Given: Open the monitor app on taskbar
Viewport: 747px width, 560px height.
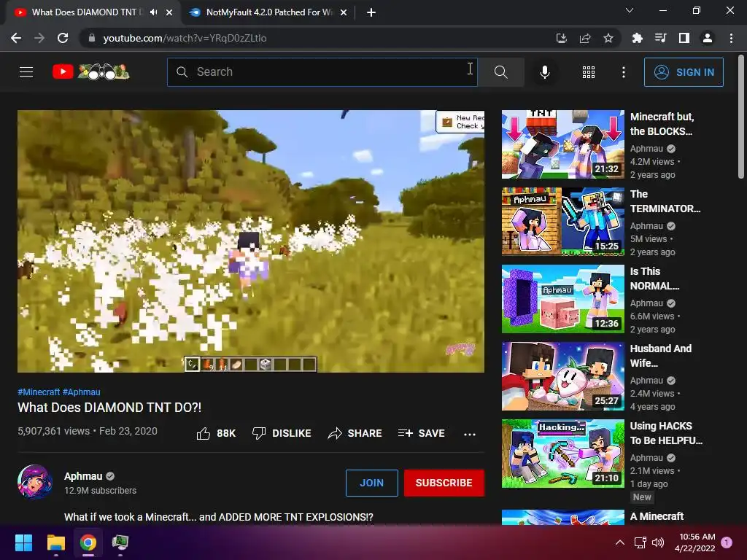Looking at the screenshot, I should pyautogui.click(x=120, y=542).
